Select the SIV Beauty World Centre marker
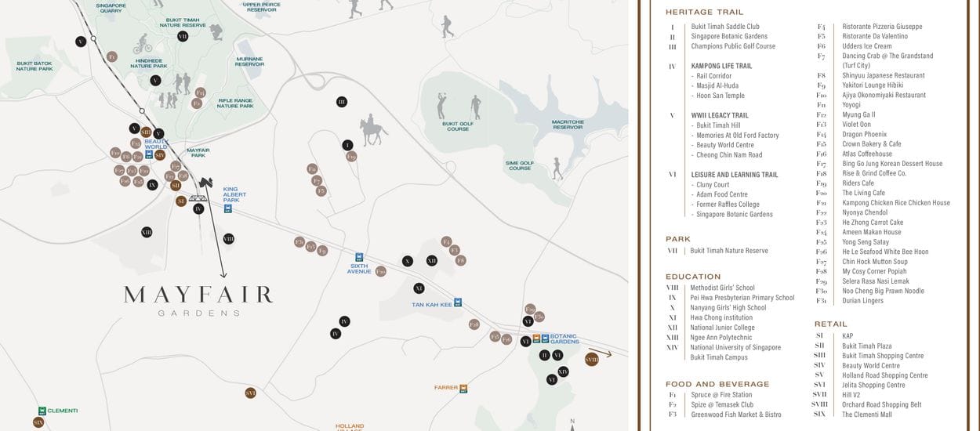The width and height of the screenshot is (980, 431). pyautogui.click(x=160, y=155)
